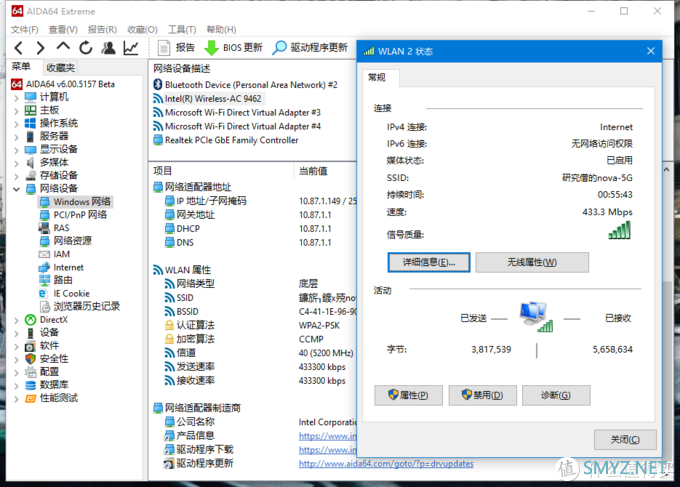680x487 pixels.
Task: Open the graph chart toolbar icon
Action: [131, 48]
